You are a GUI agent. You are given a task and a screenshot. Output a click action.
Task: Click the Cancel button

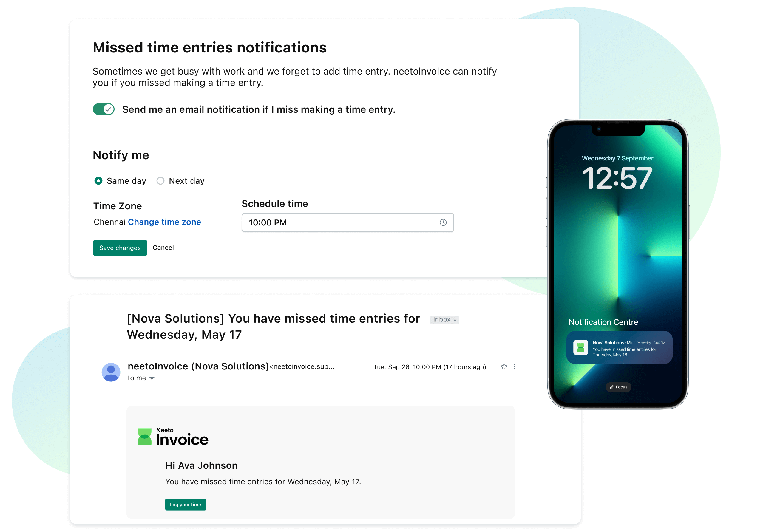click(x=163, y=248)
